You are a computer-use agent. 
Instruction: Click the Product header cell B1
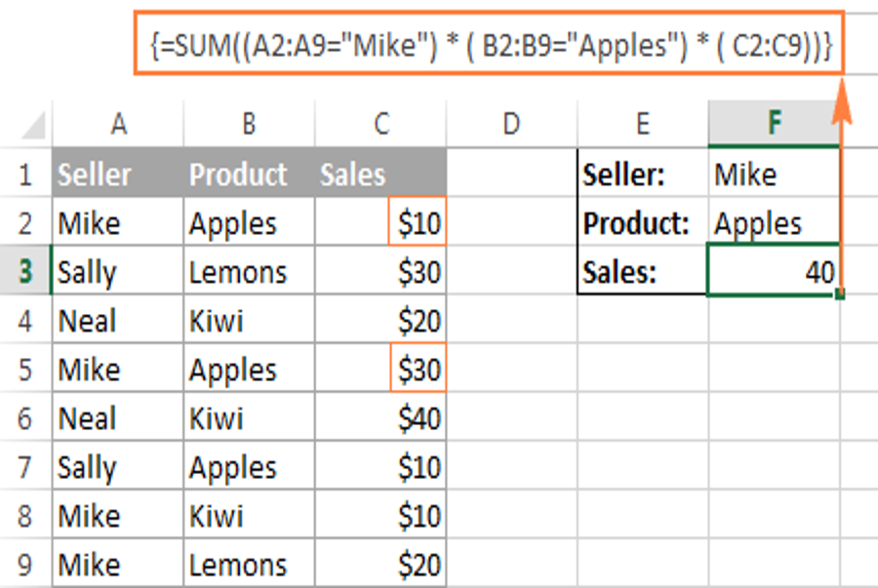(249, 175)
